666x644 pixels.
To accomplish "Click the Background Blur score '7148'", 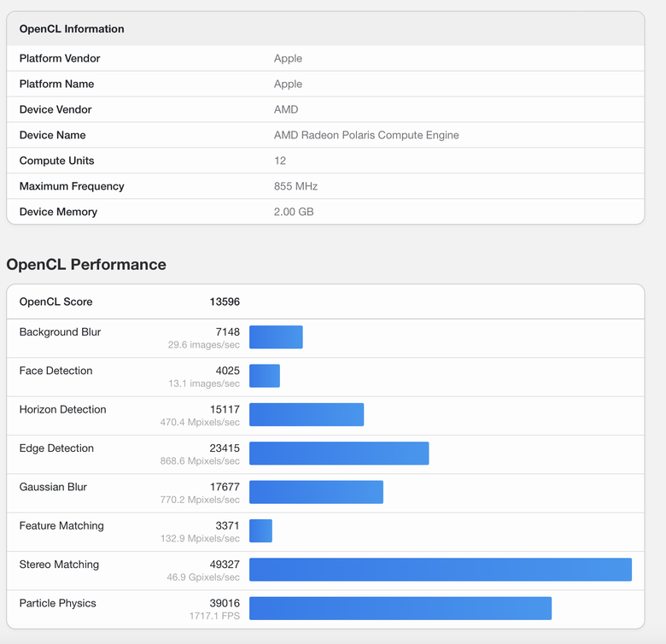I will click(228, 331).
